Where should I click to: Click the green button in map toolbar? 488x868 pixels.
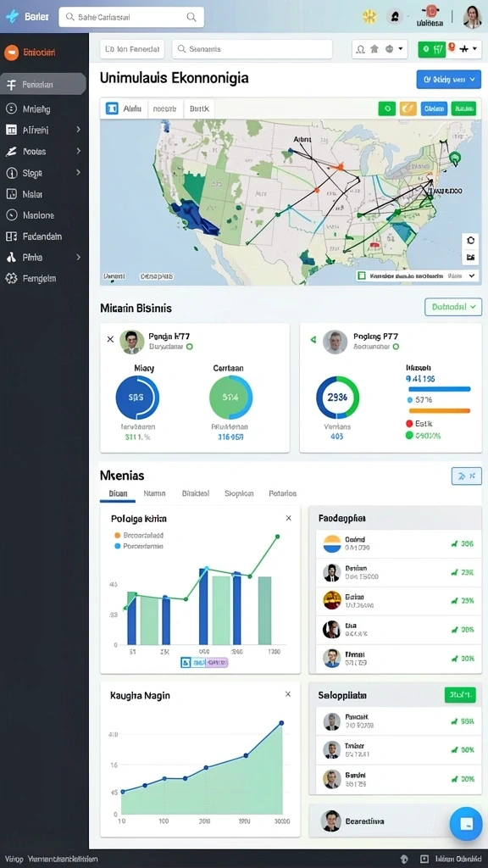(x=387, y=108)
